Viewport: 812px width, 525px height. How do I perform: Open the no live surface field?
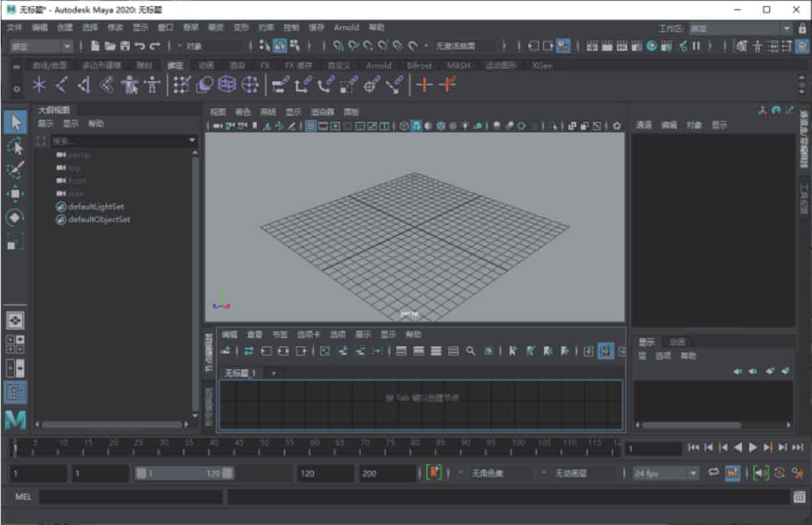tap(466, 46)
